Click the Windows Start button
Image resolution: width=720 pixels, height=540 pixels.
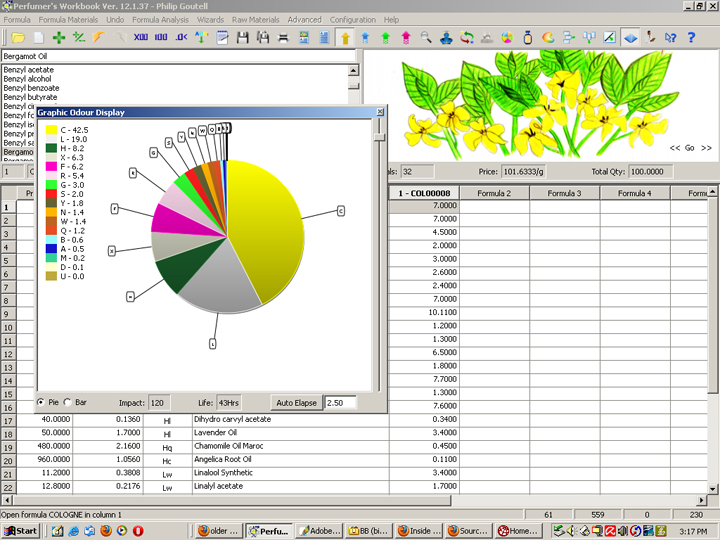click(20, 530)
